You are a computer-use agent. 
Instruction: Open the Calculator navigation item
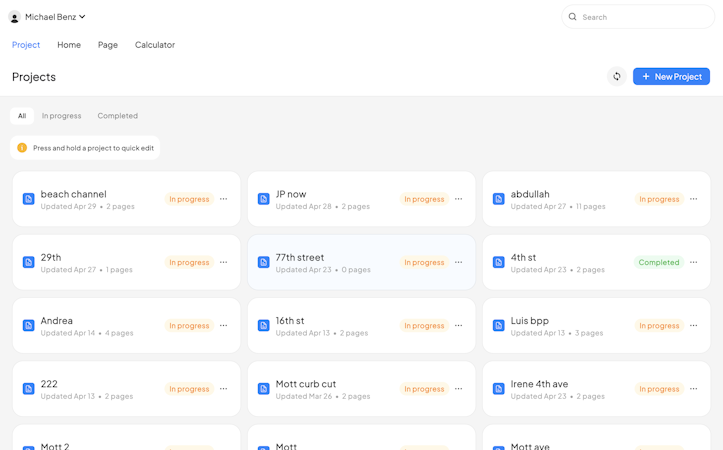click(155, 45)
